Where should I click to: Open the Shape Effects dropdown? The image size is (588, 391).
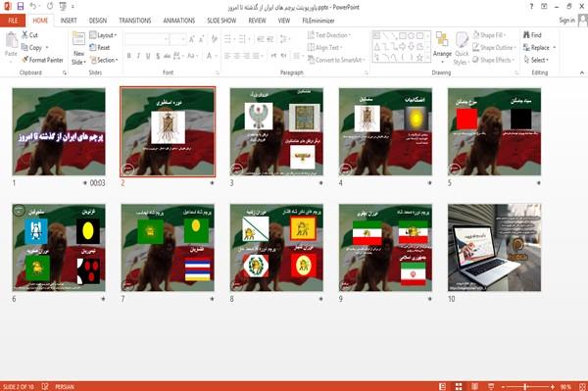(x=494, y=60)
